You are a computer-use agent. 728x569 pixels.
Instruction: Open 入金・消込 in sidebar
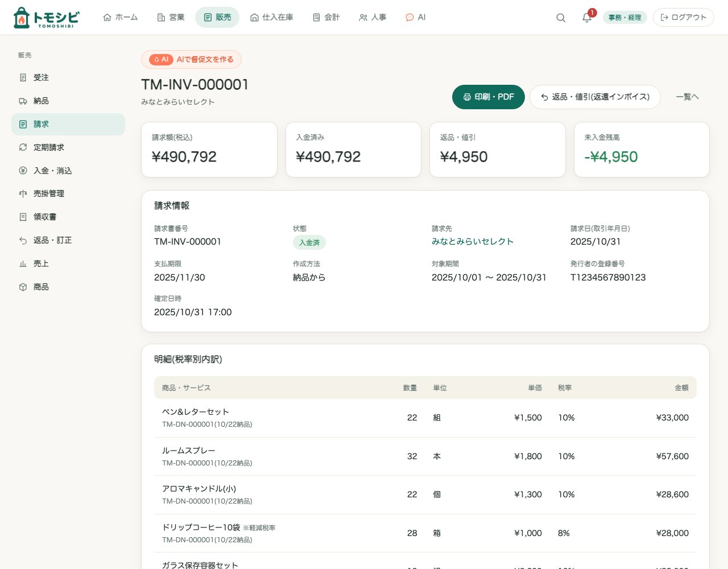(x=68, y=171)
